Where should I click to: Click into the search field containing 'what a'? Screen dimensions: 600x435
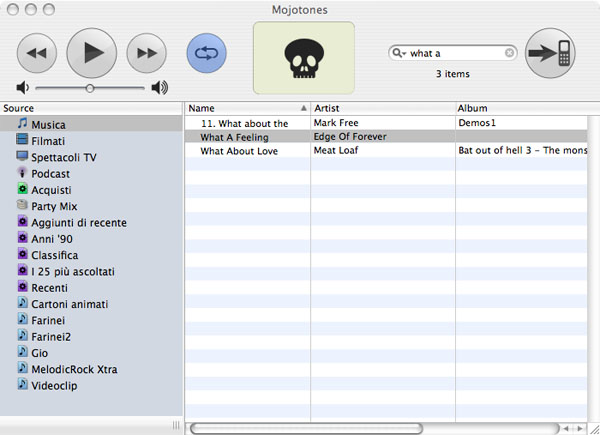pyautogui.click(x=453, y=53)
